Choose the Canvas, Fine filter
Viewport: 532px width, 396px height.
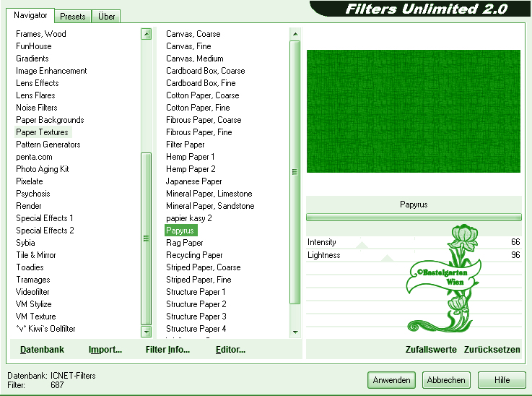188,46
